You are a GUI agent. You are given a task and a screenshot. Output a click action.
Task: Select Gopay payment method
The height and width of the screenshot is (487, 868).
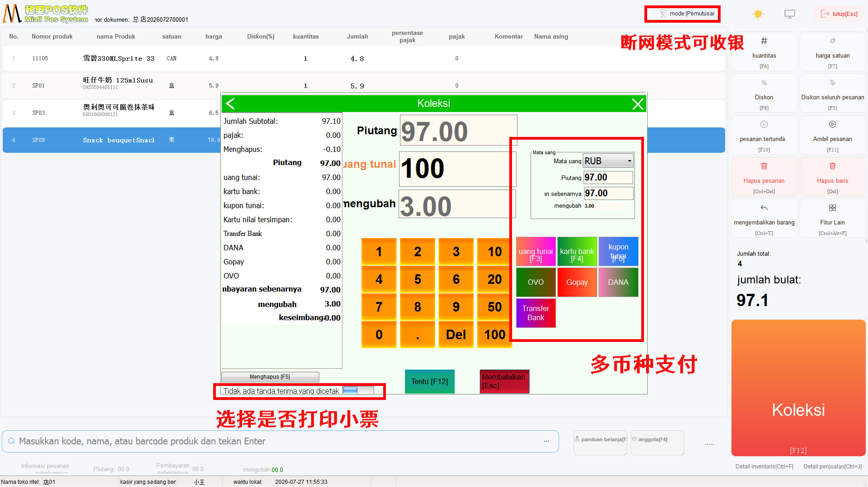tap(577, 282)
